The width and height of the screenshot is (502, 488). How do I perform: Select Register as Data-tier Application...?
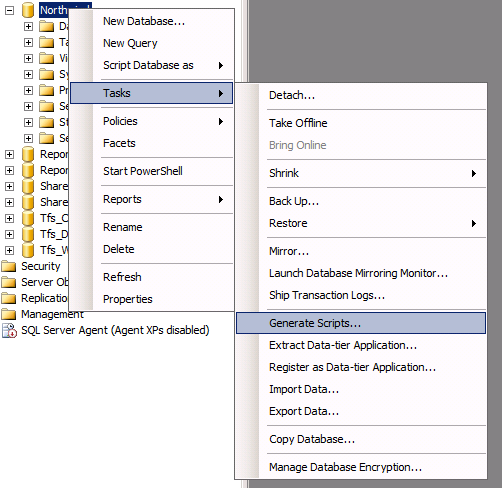pyautogui.click(x=361, y=367)
